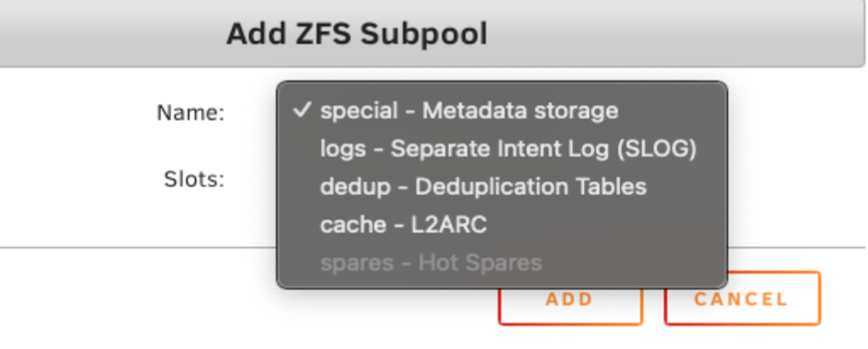The height and width of the screenshot is (349, 868).
Task: Click the word "logs" in the dropdown
Action: 343,149
